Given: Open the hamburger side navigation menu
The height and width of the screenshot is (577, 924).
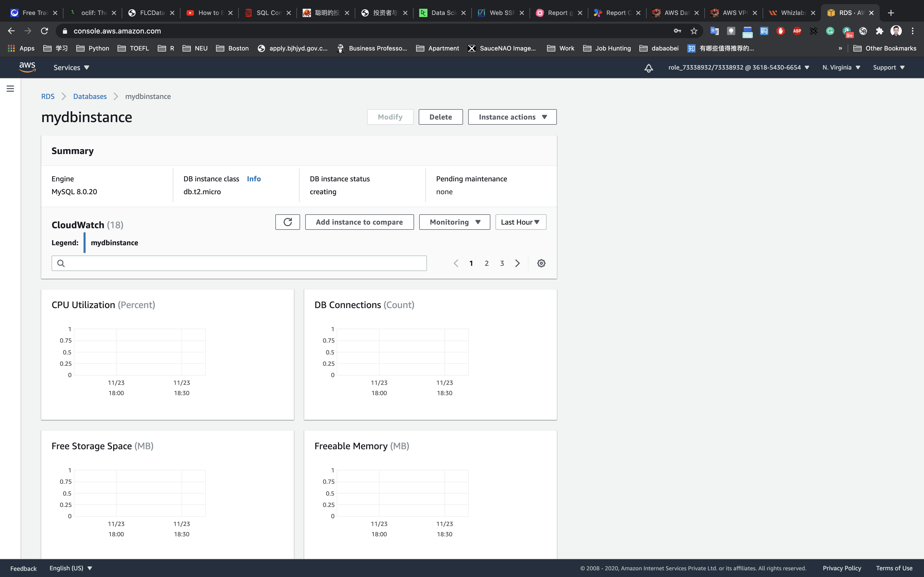Looking at the screenshot, I should (x=10, y=89).
